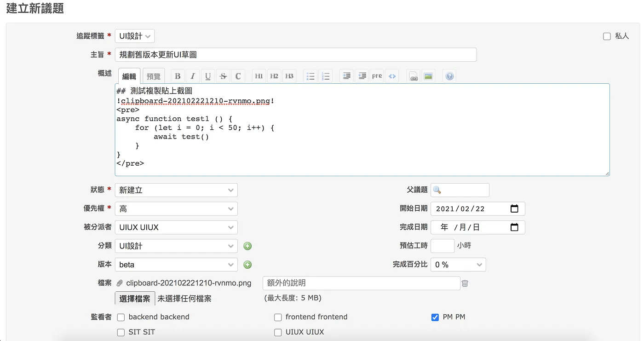
Task: Apply underline formatting in editor toolbar
Action: pyautogui.click(x=208, y=76)
